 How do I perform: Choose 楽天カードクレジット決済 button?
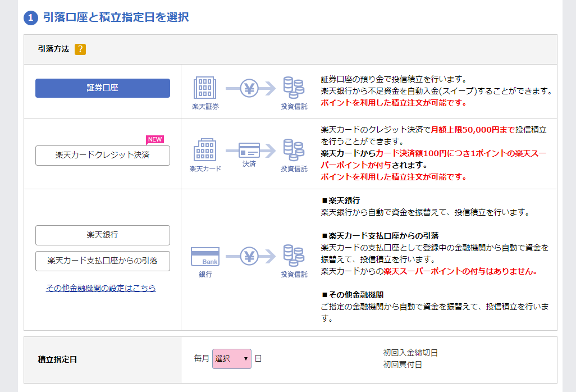[103, 156]
